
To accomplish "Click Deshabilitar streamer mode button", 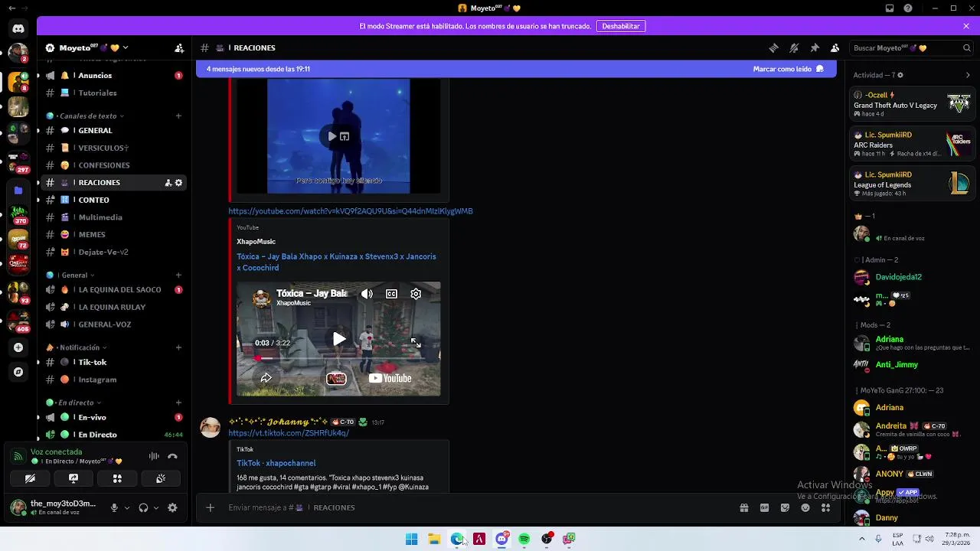I will 621,26.
